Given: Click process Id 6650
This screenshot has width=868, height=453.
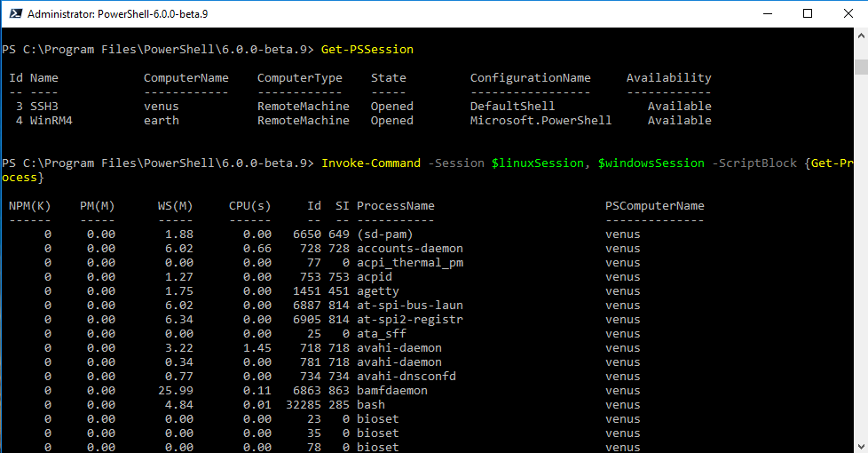Looking at the screenshot, I should [x=307, y=234].
